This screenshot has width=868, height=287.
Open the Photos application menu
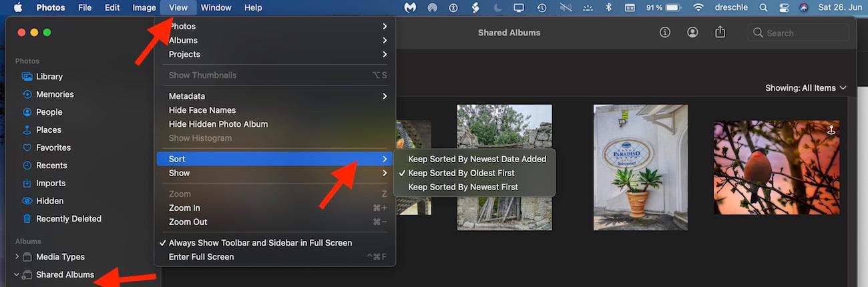(51, 7)
